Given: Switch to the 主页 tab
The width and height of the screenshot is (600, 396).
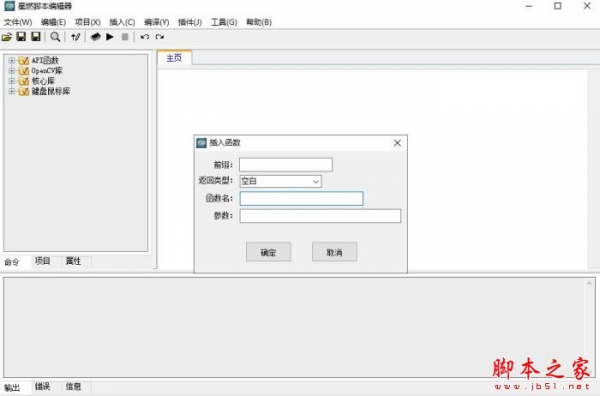Looking at the screenshot, I should coord(174,58).
